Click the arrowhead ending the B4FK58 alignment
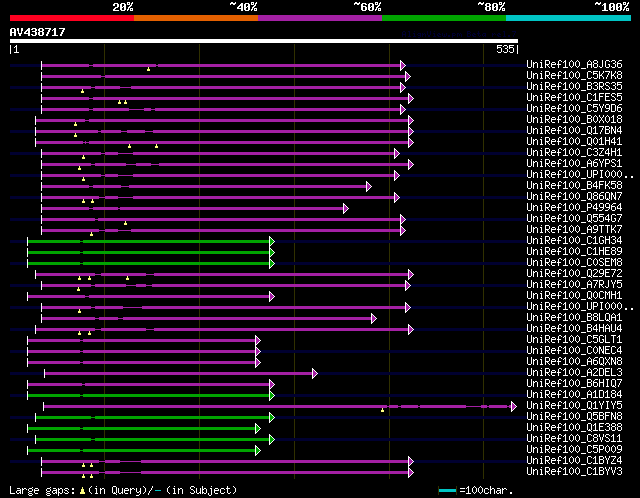The width and height of the screenshot is (640, 498). coord(369,187)
